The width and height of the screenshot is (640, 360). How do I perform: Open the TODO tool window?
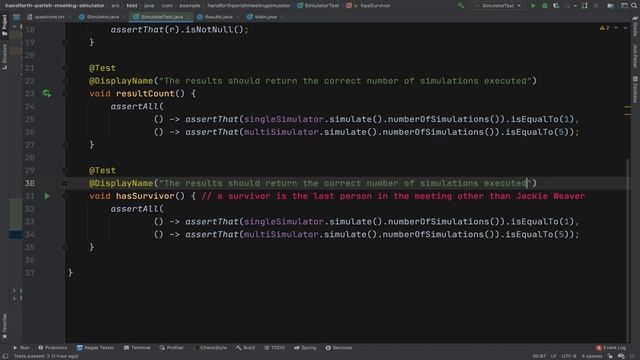pos(275,348)
